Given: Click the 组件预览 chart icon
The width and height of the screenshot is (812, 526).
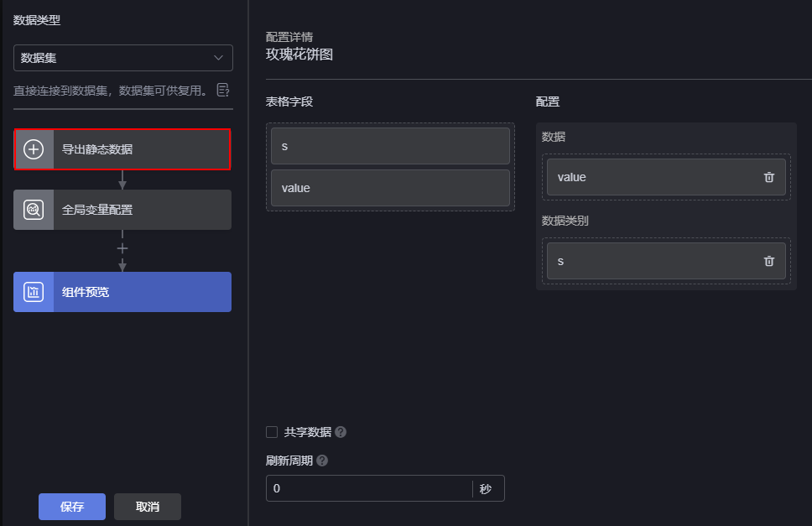Looking at the screenshot, I should [x=34, y=292].
